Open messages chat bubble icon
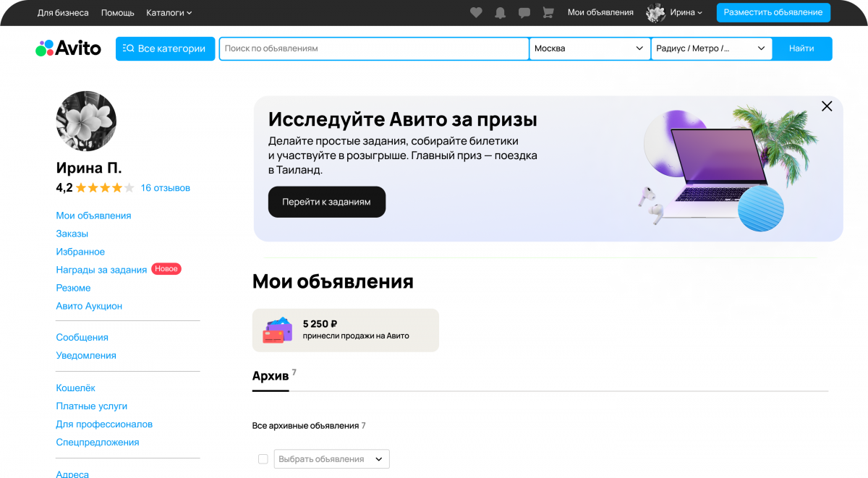 pyautogui.click(x=524, y=12)
